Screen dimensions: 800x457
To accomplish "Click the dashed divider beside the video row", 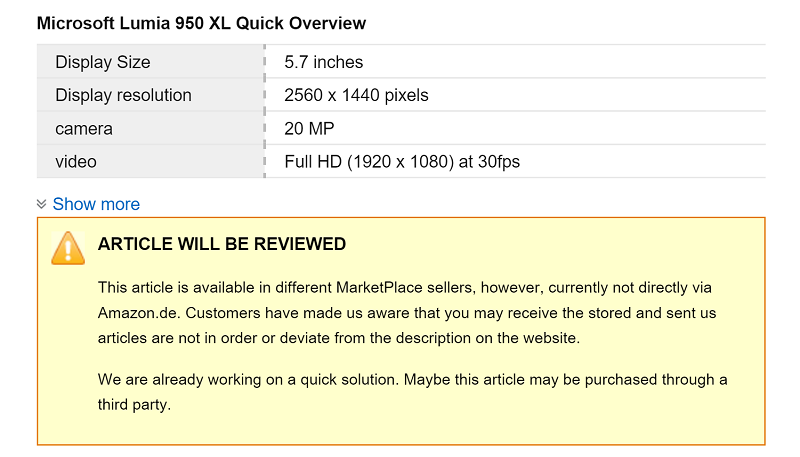I will click(264, 162).
